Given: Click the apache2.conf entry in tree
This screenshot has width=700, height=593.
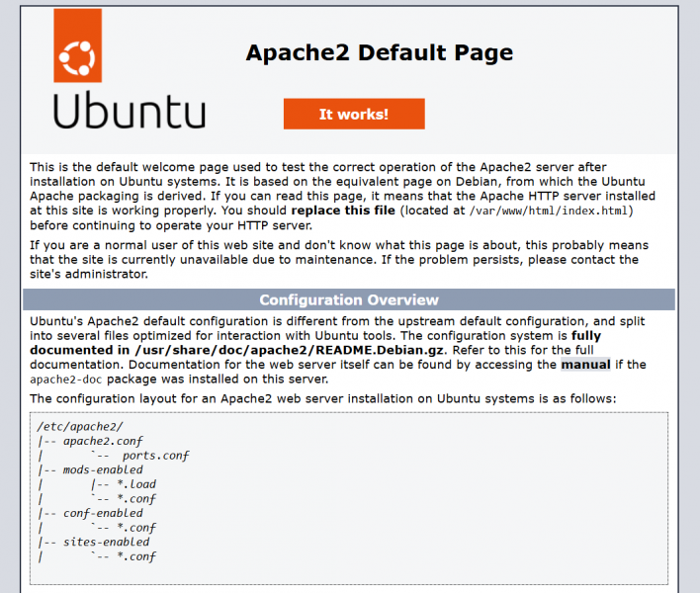Looking at the screenshot, I should point(103,442).
